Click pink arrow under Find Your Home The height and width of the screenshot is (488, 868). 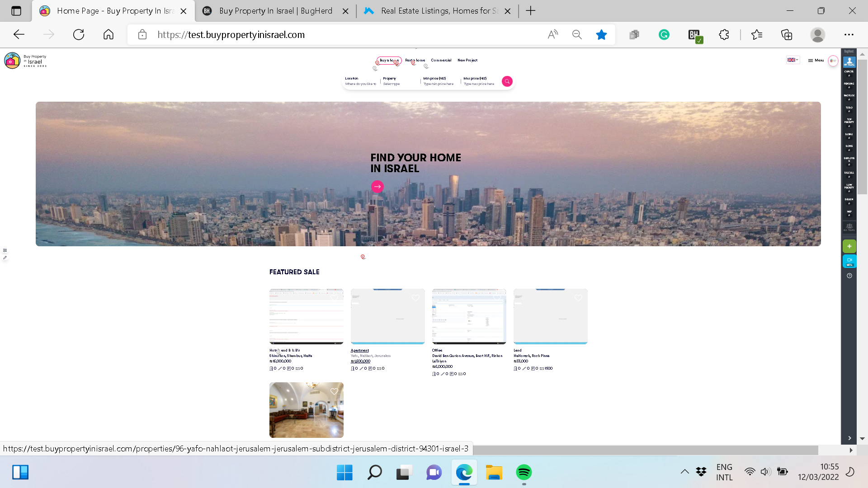click(x=377, y=187)
